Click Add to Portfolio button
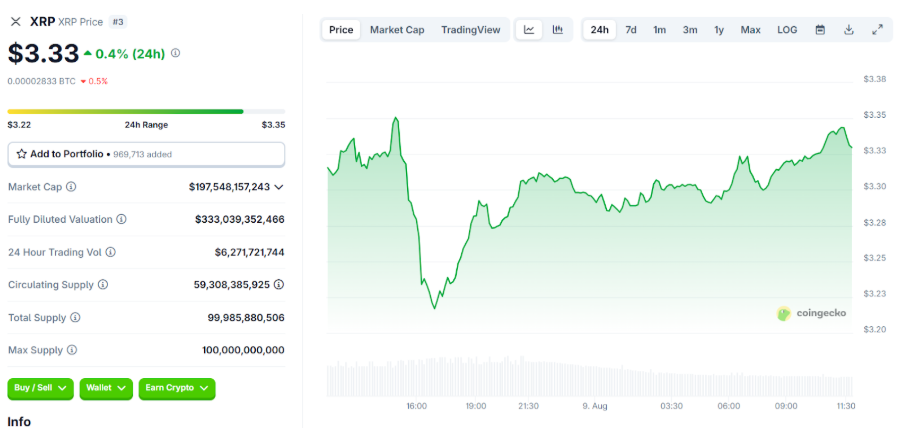Viewport: 916px width, 436px height. click(146, 154)
